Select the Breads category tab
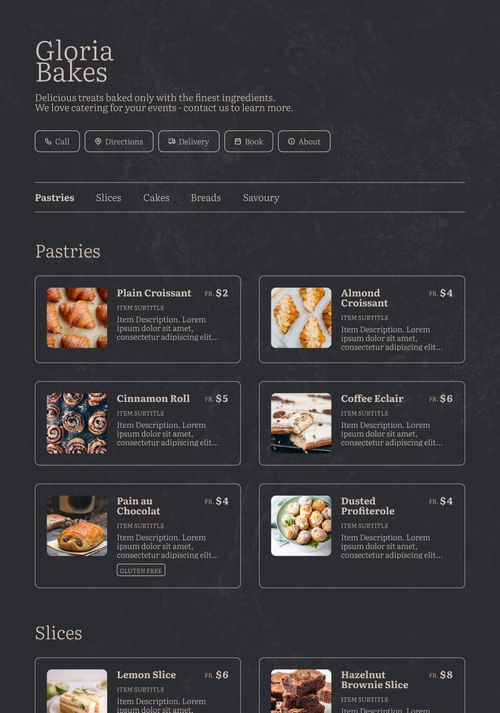500x713 pixels. pyautogui.click(x=205, y=198)
